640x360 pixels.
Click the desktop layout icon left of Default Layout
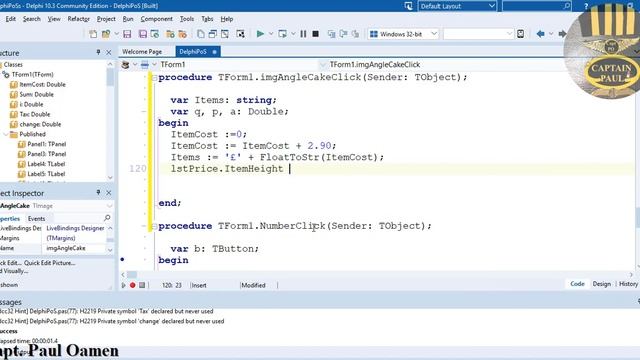[409, 6]
